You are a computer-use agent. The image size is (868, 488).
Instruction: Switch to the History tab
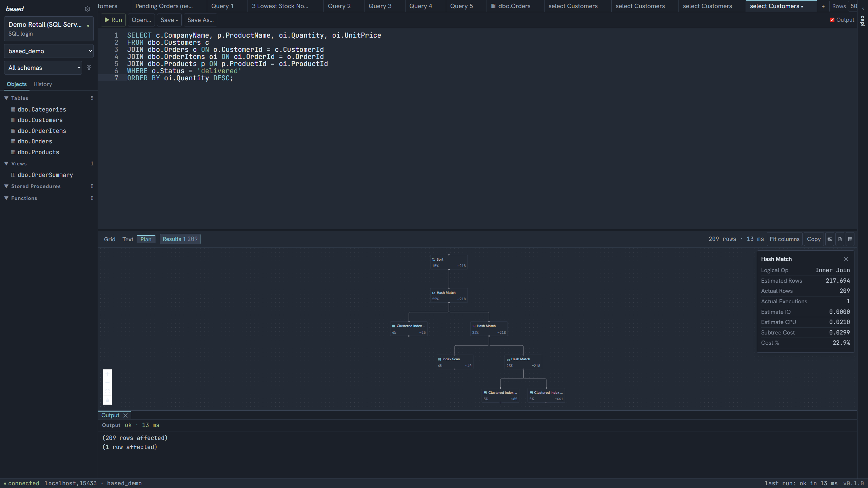pos(43,84)
